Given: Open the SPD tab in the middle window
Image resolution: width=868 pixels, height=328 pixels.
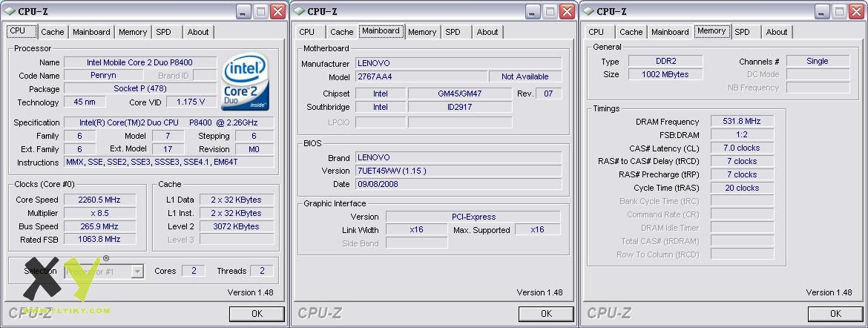Looking at the screenshot, I should pyautogui.click(x=453, y=32).
